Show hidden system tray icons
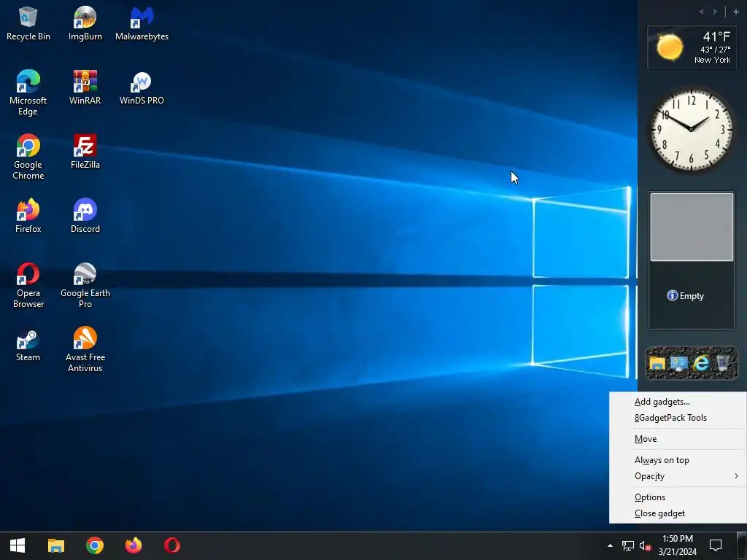Viewport: 747px width, 560px height. point(611,545)
